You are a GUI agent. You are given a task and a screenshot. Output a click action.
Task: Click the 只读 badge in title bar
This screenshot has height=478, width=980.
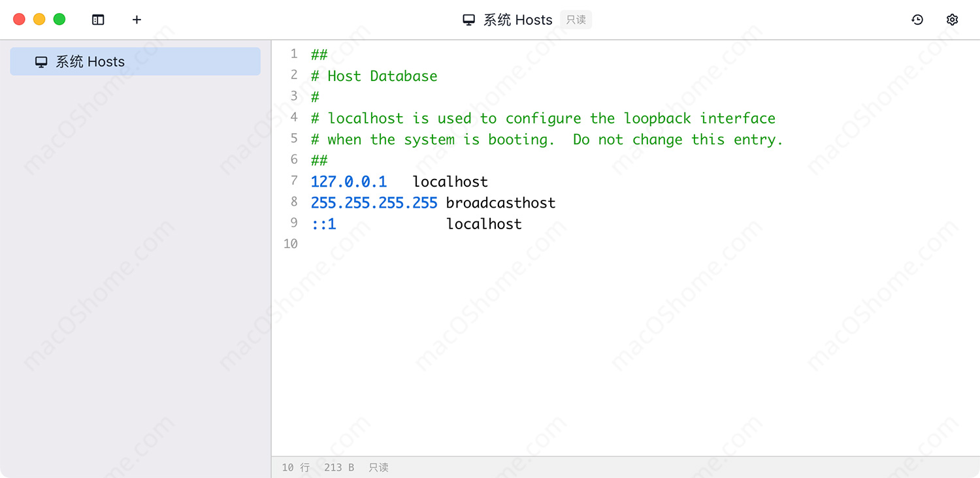tap(576, 20)
